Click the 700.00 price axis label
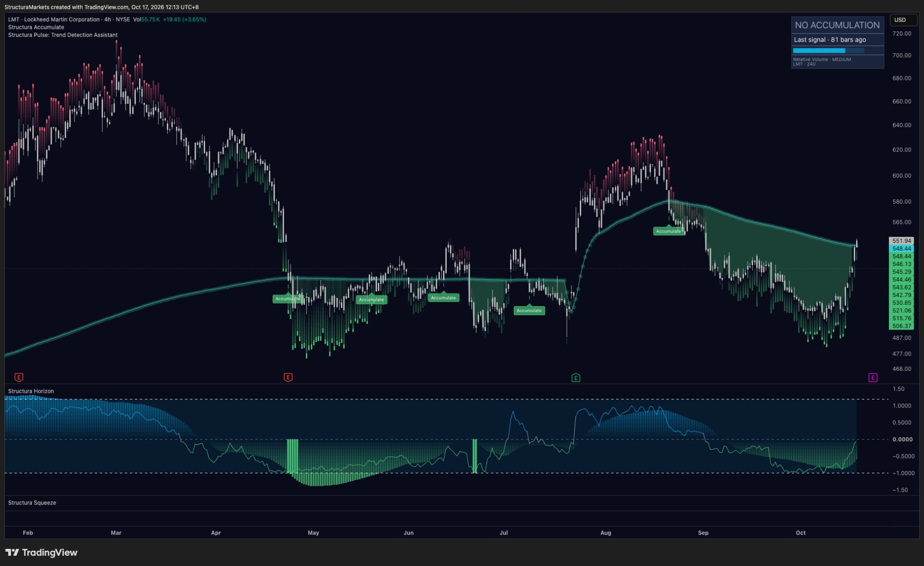The image size is (924, 566). click(x=901, y=55)
